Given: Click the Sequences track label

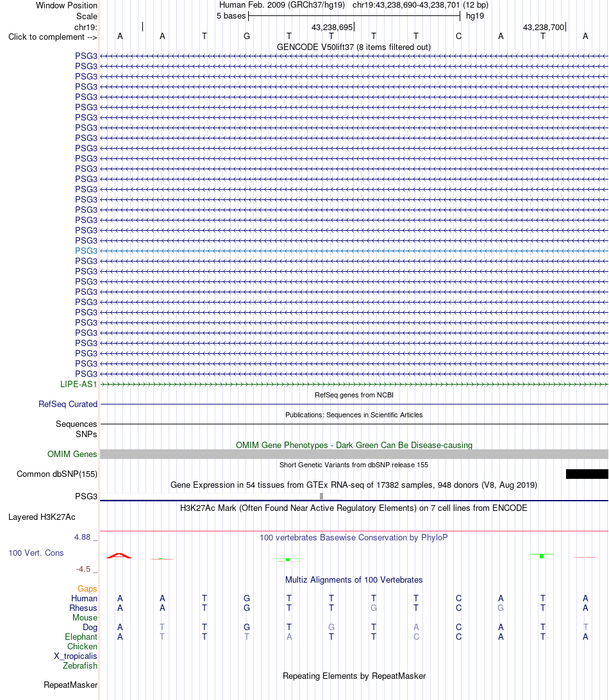Looking at the screenshot, I should pyautogui.click(x=76, y=424).
